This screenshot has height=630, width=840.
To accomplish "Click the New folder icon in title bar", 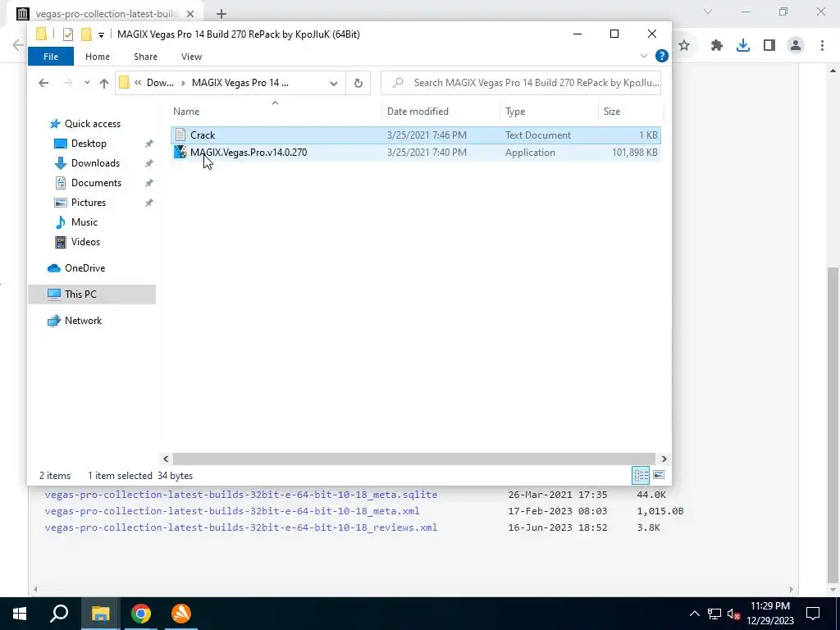I will [x=86, y=34].
